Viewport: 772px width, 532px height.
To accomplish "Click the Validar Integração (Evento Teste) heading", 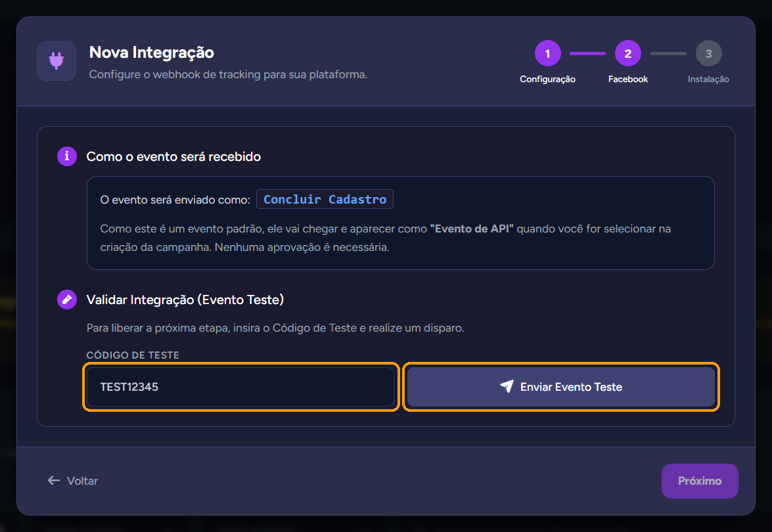I will click(185, 299).
